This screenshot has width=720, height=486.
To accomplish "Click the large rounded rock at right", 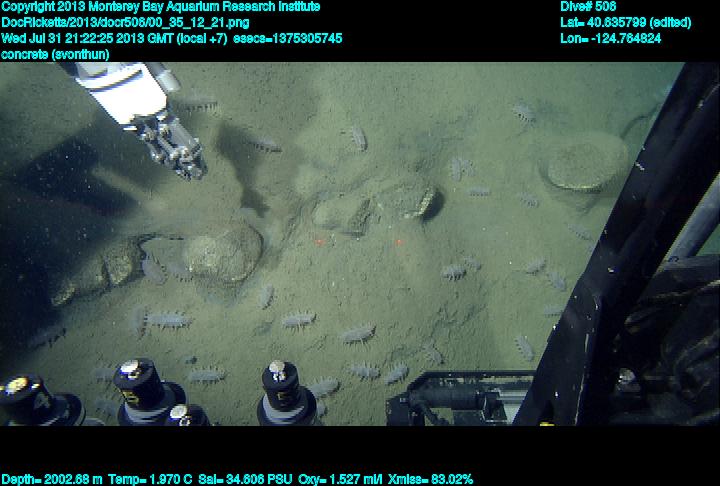I will [584, 166].
